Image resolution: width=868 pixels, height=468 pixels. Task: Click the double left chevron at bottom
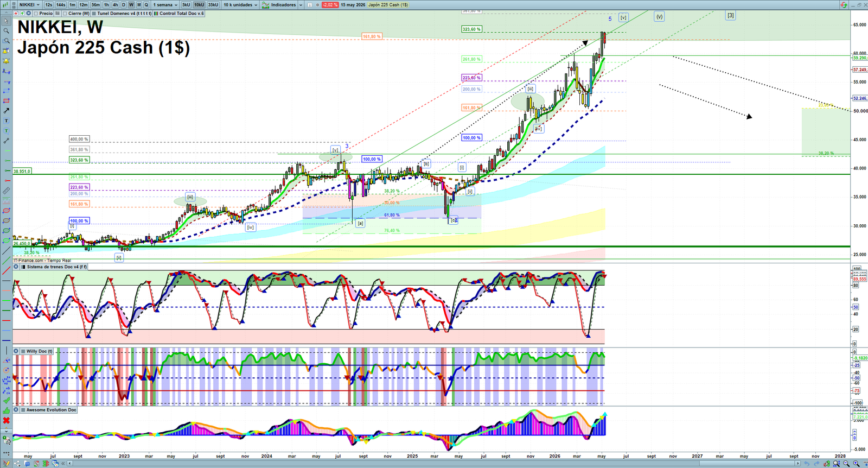(x=63, y=464)
